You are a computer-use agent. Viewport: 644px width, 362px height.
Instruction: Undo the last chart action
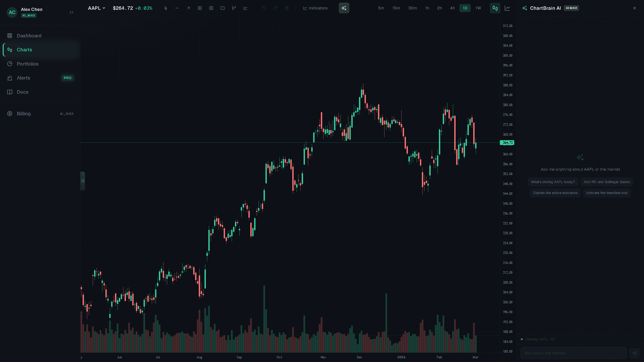coord(264,8)
